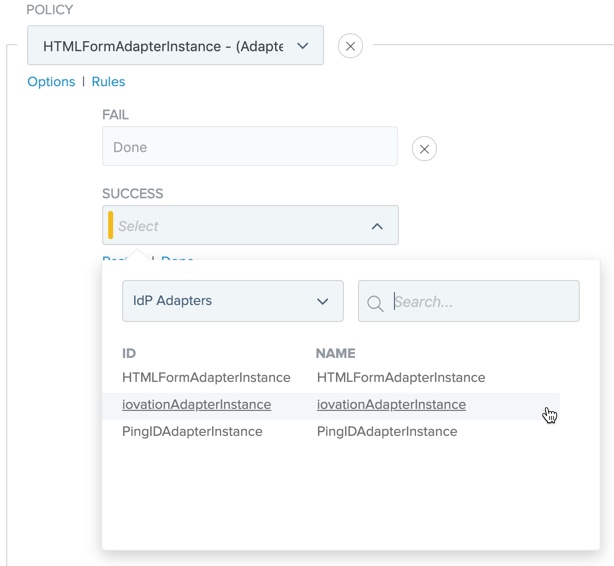Collapse the SUCCESS selector using the up chevron

point(377,226)
